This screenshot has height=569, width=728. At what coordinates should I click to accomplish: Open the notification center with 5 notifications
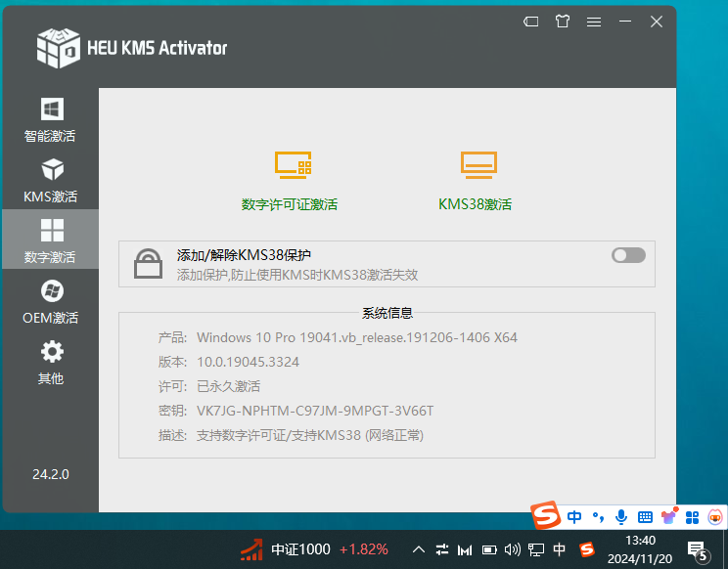point(698,550)
